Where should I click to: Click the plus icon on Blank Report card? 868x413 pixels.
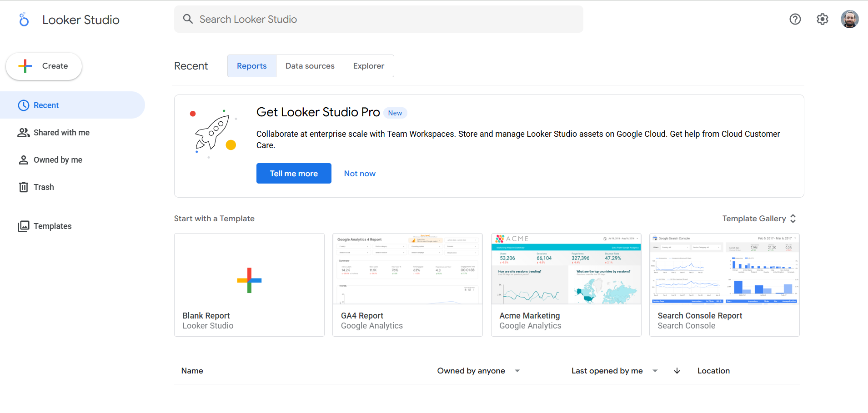pos(249,280)
